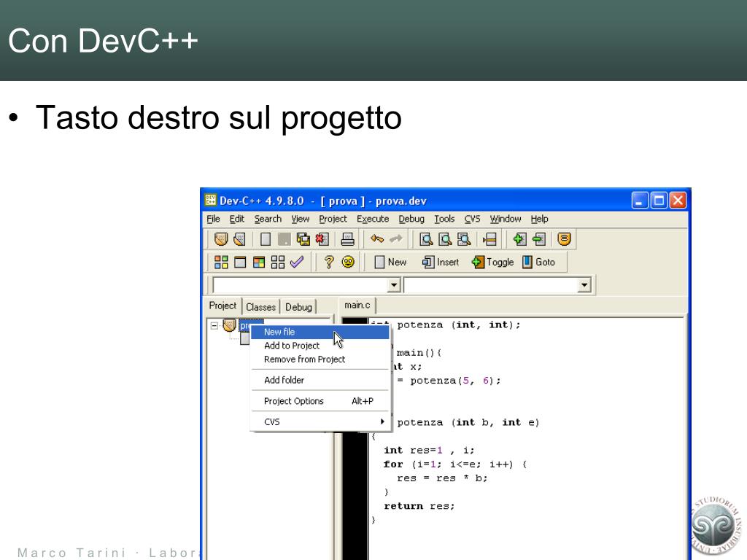Image resolution: width=747 pixels, height=560 pixels.
Task: Click the Save All floppy disks icon
Action: [303, 239]
